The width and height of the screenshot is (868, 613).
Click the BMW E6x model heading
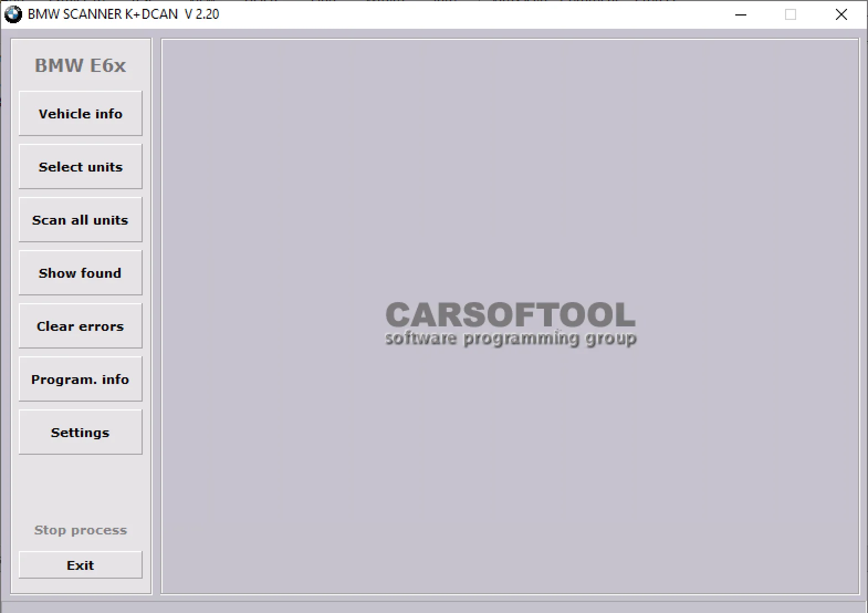coord(80,65)
